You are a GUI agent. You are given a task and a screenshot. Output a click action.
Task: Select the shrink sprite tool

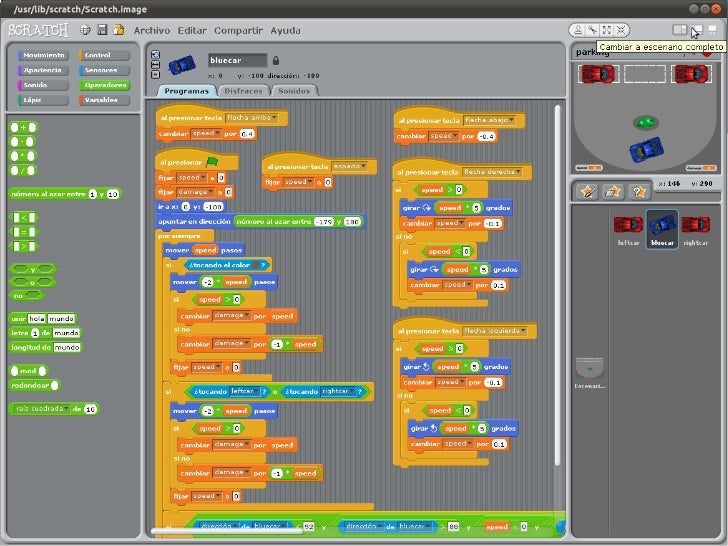click(621, 30)
